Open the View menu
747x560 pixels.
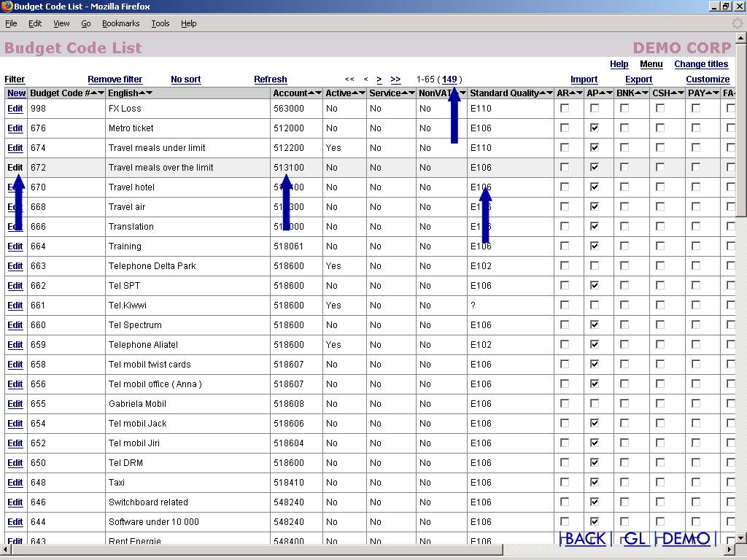pos(61,23)
